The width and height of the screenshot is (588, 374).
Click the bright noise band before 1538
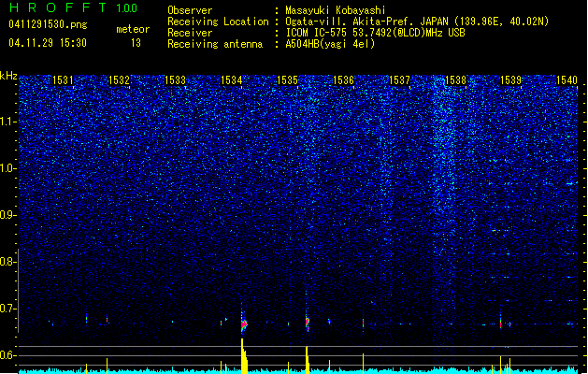point(444,169)
